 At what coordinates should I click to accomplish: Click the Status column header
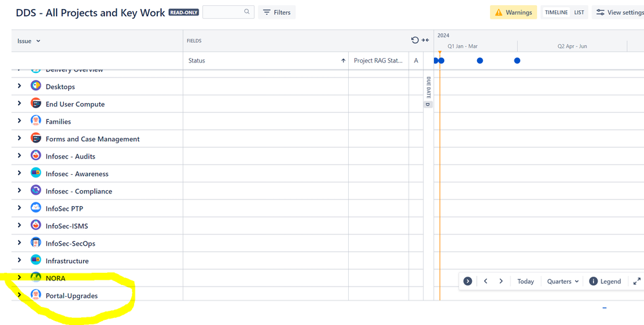point(266,61)
